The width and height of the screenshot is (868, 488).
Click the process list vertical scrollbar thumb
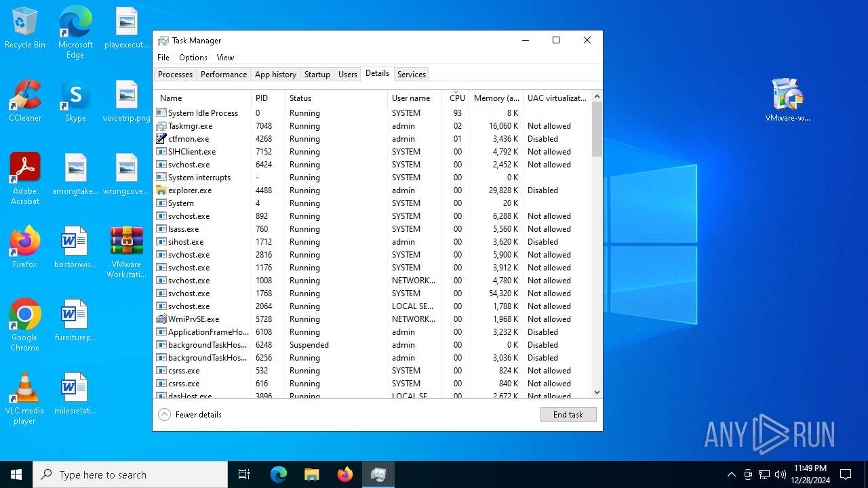click(x=597, y=129)
